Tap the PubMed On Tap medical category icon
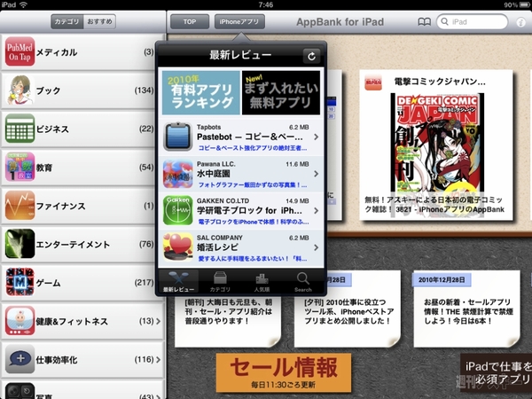Viewport: 532px width, 399px height. (20, 51)
